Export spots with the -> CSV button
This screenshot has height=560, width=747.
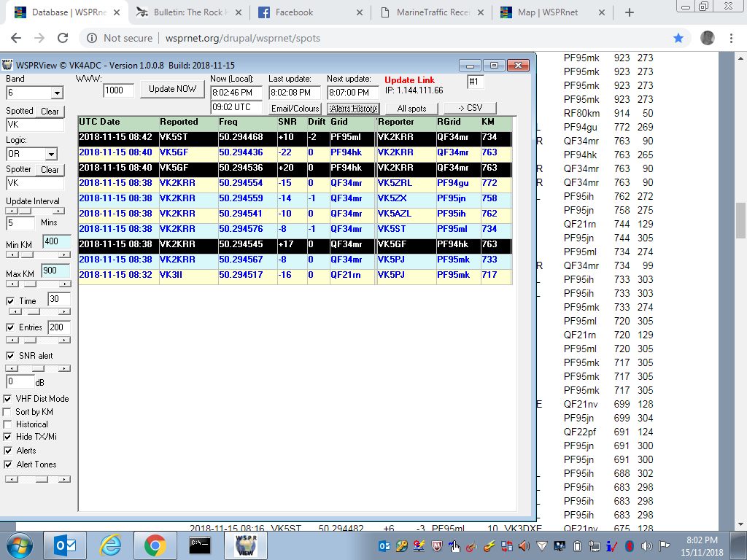[469, 108]
